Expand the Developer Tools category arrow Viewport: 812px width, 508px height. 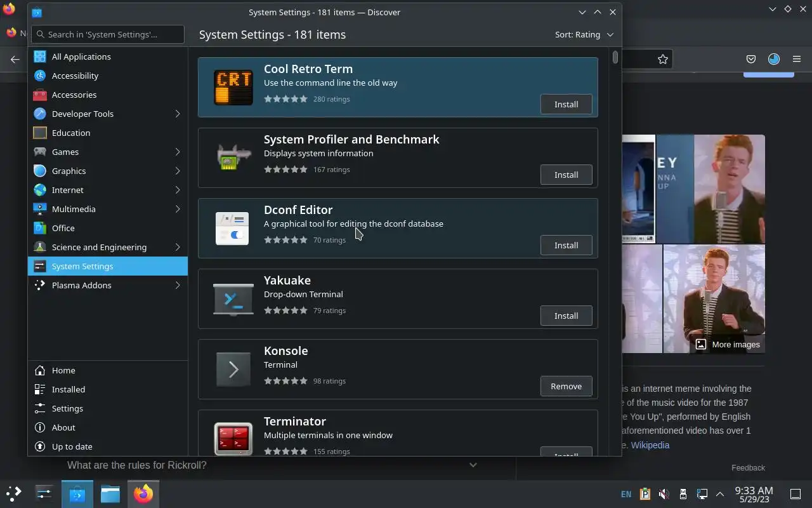[178, 114]
